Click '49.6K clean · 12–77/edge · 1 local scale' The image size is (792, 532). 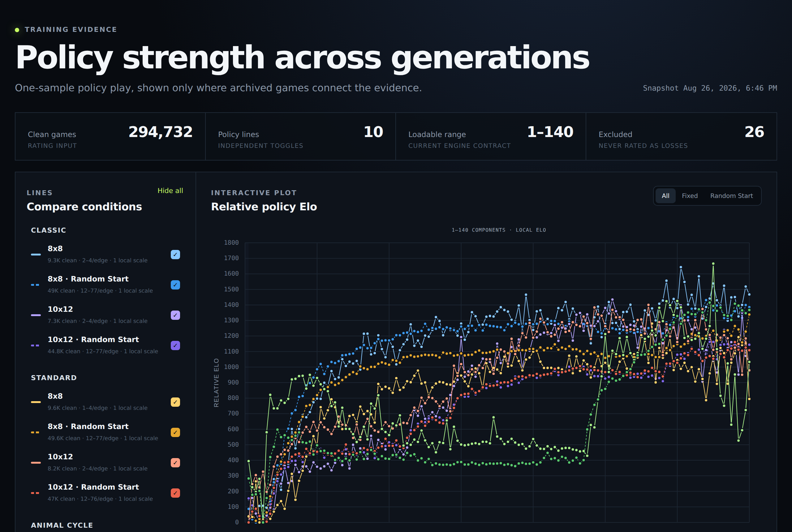pos(103,438)
